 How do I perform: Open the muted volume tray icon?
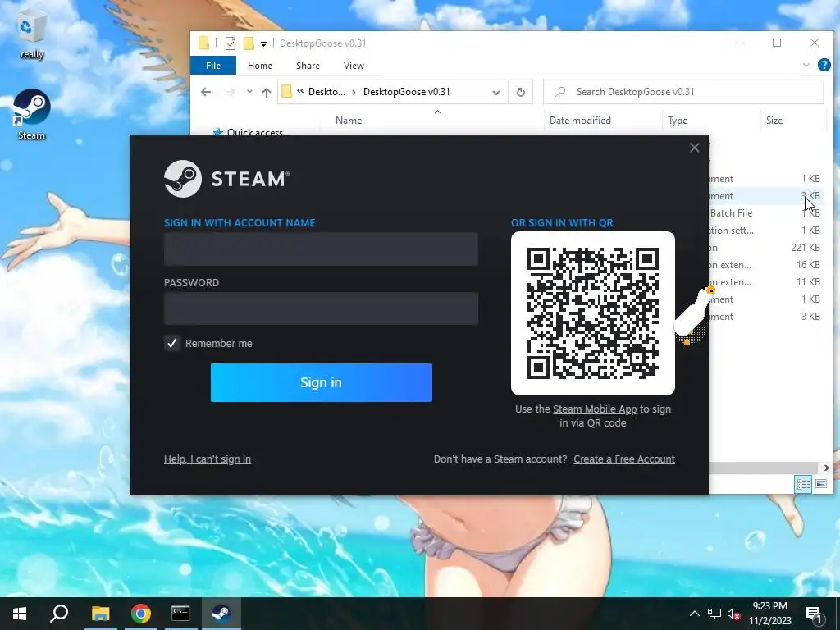(734, 614)
